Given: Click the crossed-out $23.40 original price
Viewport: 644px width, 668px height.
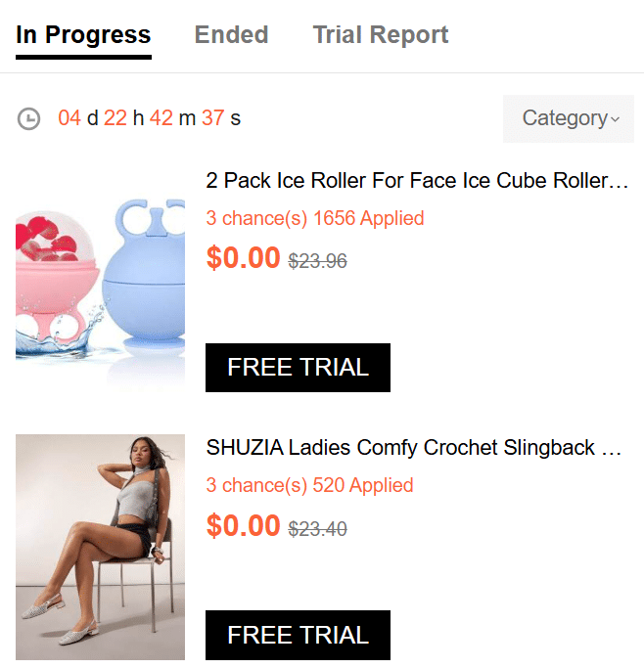Looking at the screenshot, I should coord(317,529).
